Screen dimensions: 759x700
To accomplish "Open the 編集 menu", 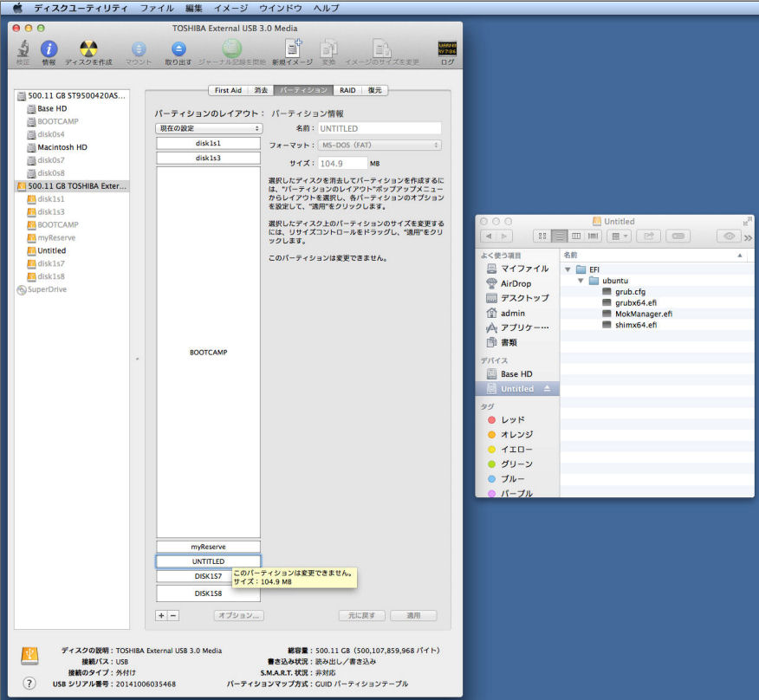I will pyautogui.click(x=194, y=8).
